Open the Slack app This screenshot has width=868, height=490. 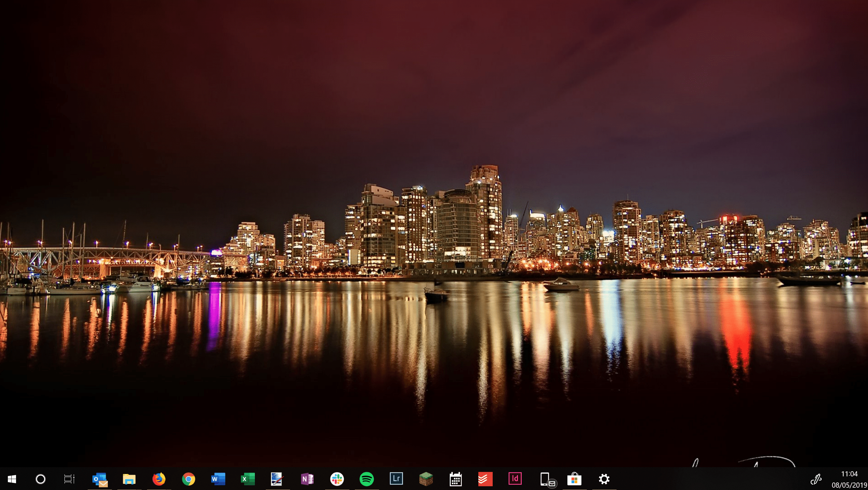(x=337, y=479)
